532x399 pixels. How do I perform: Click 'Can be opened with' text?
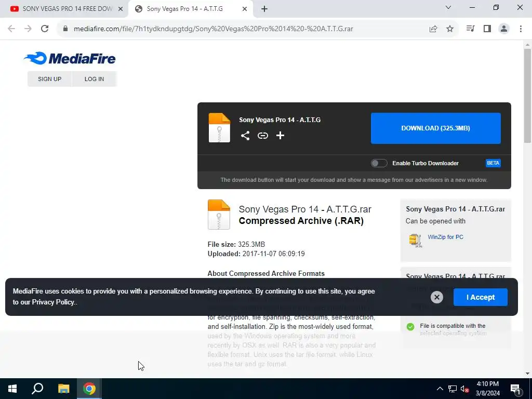coord(435,221)
